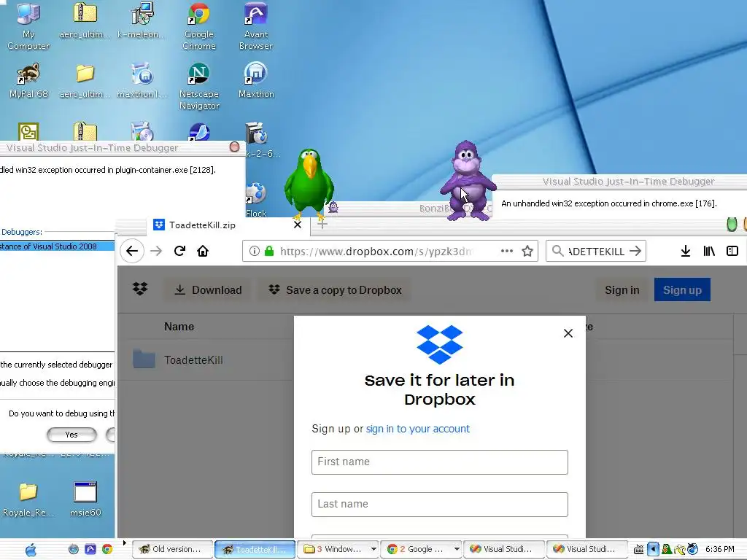
Task: Click Save a copy to Dropbox
Action: coord(335,289)
